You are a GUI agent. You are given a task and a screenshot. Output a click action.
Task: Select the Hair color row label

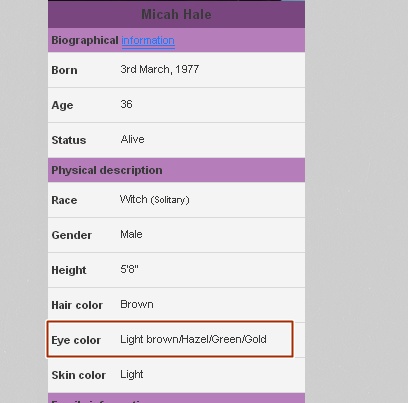pos(77,305)
